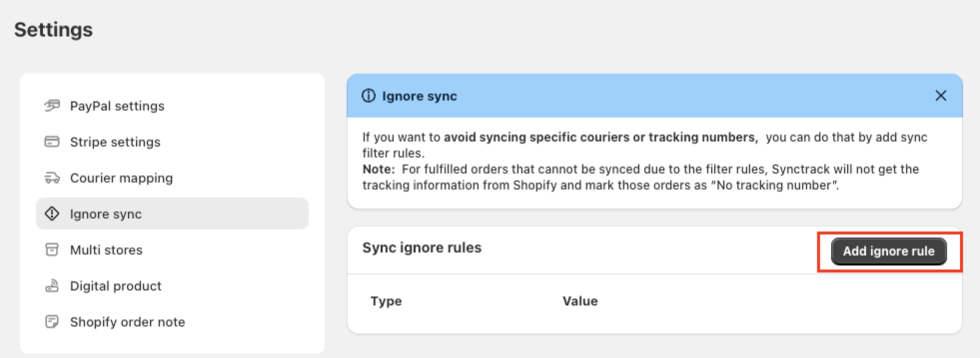980x358 pixels.
Task: Click the Add ignore rule button
Action: (889, 251)
